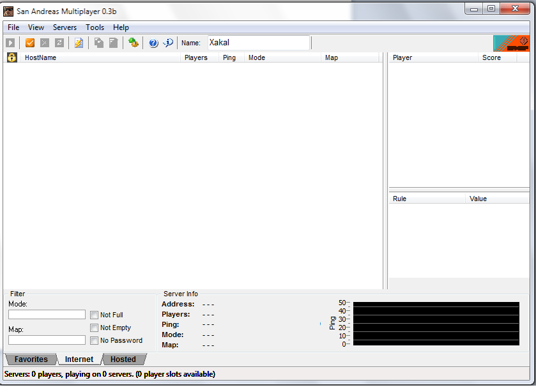Toggle the Not Empty filter checkbox
This screenshot has height=392, width=536.
(x=94, y=328)
